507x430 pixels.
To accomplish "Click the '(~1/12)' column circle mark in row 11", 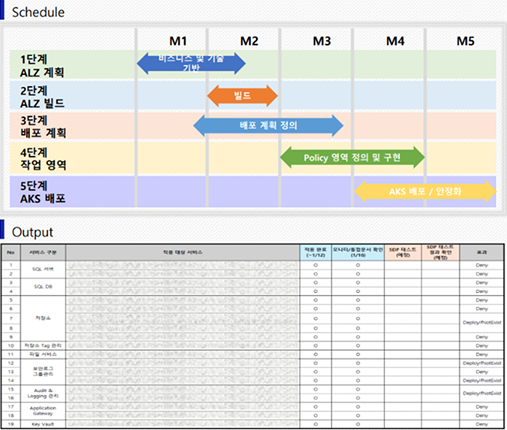I will (x=316, y=354).
